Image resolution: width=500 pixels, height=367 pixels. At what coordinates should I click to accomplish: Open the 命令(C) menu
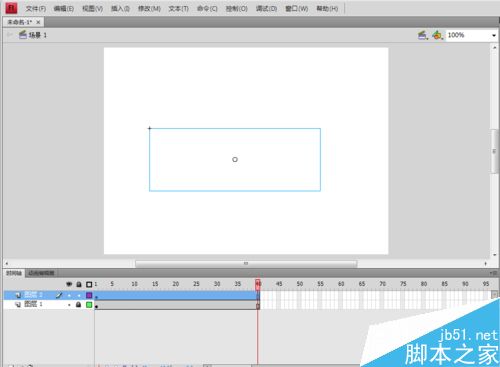[207, 9]
